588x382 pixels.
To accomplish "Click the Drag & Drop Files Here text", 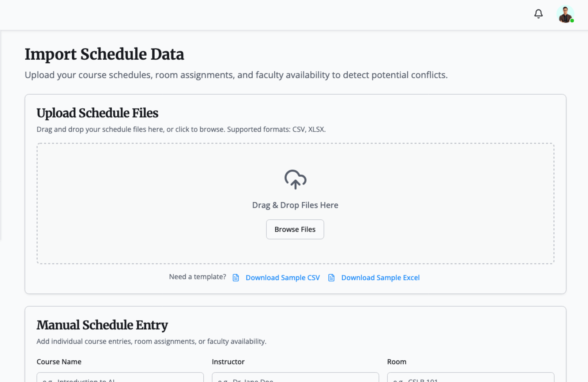I will [x=295, y=205].
